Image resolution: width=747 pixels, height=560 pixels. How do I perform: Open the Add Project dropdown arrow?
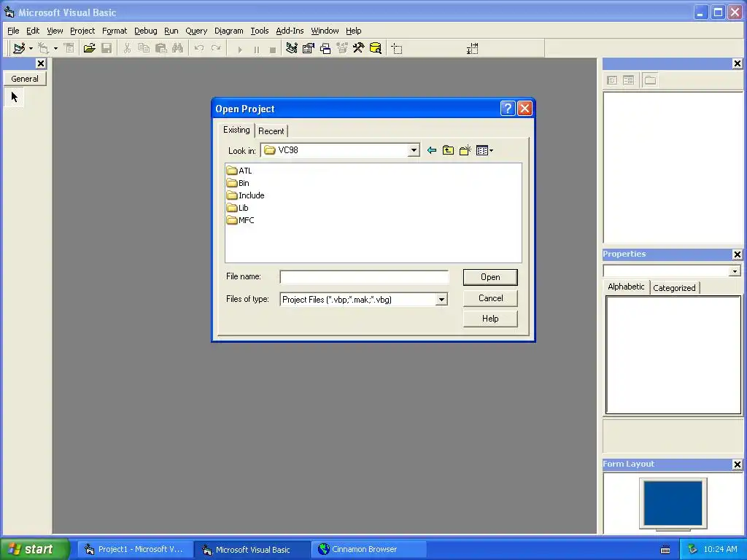tap(31, 49)
